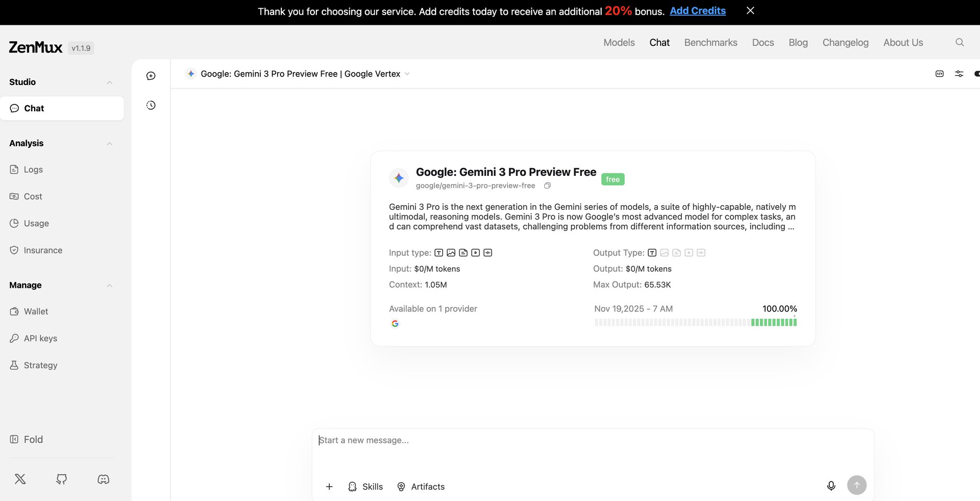Open the Discord icon in sidebar footer

103,479
